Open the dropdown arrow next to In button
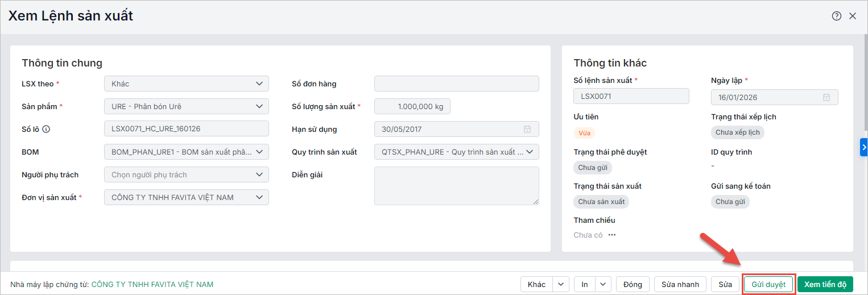The image size is (868, 295). 602,284
